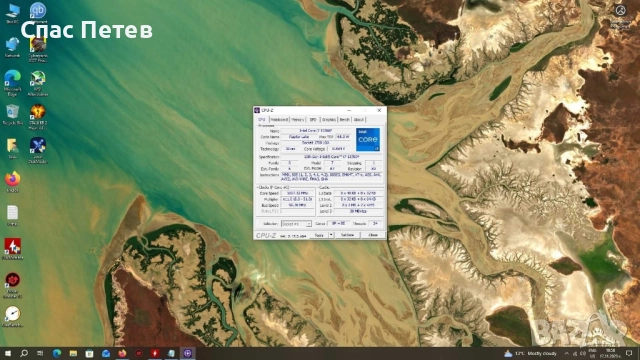The height and width of the screenshot is (360, 640).
Task: Open Edge from the taskbar
Action: tap(57, 353)
